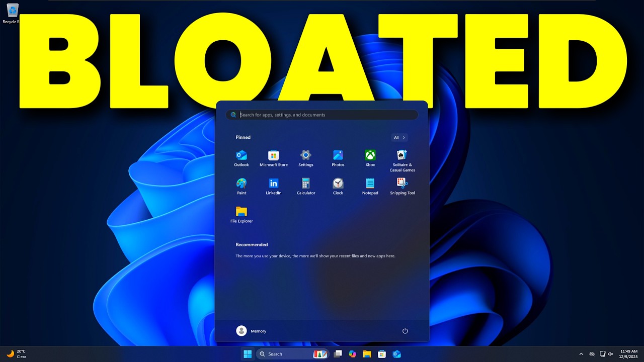Open Microsoft Store from the taskbar
644x362 pixels.
click(382, 354)
